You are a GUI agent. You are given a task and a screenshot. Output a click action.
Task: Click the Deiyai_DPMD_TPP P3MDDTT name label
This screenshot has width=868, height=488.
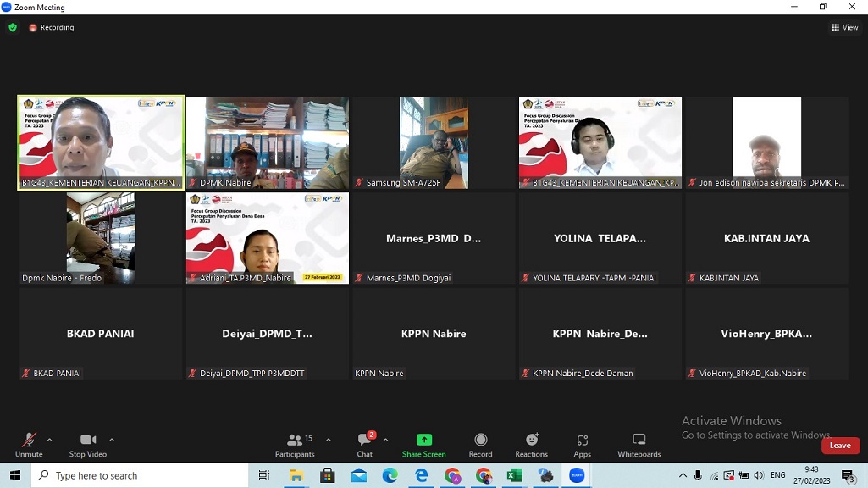pos(252,374)
